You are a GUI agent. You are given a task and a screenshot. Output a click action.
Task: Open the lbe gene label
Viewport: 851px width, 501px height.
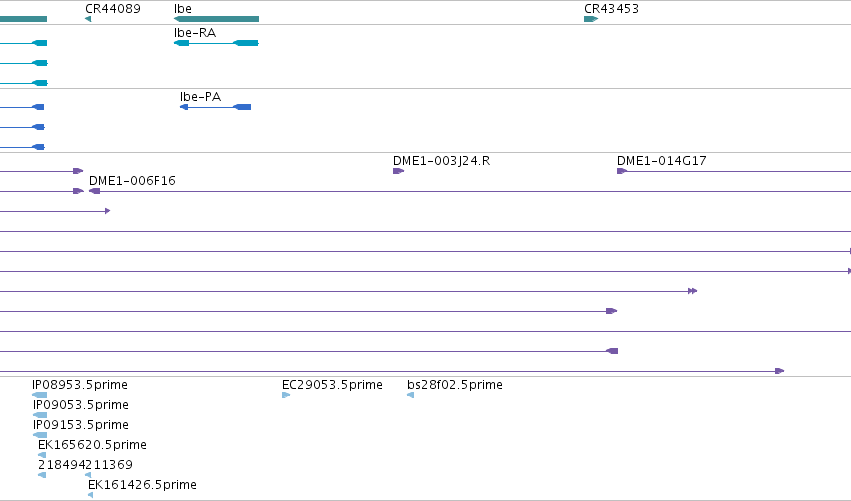click(x=183, y=9)
